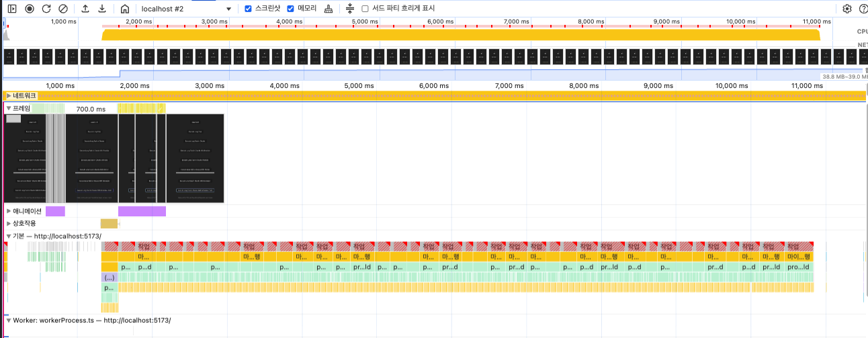Click the yellow CPU overview graph
Image resolution: width=868 pixels, height=338 pixels.
point(461,35)
